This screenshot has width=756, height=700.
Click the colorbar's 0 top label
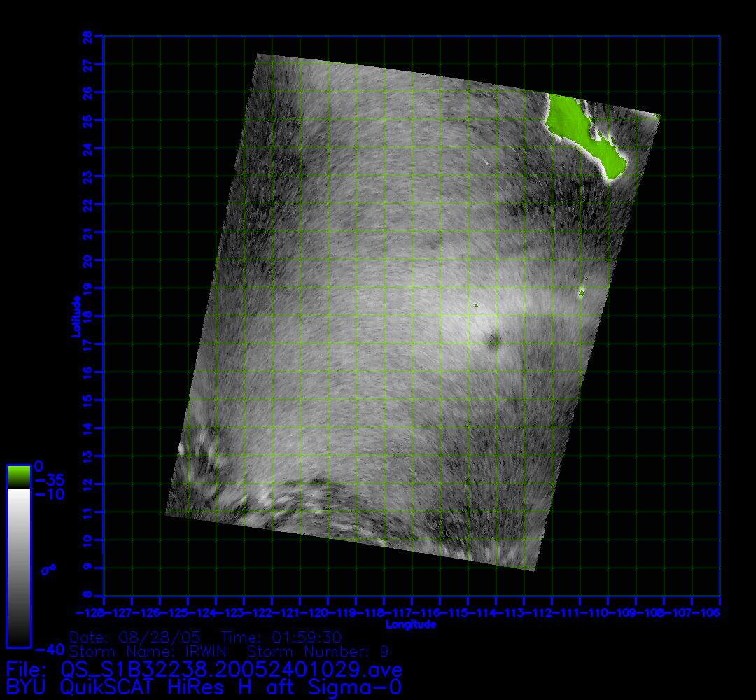click(39, 466)
